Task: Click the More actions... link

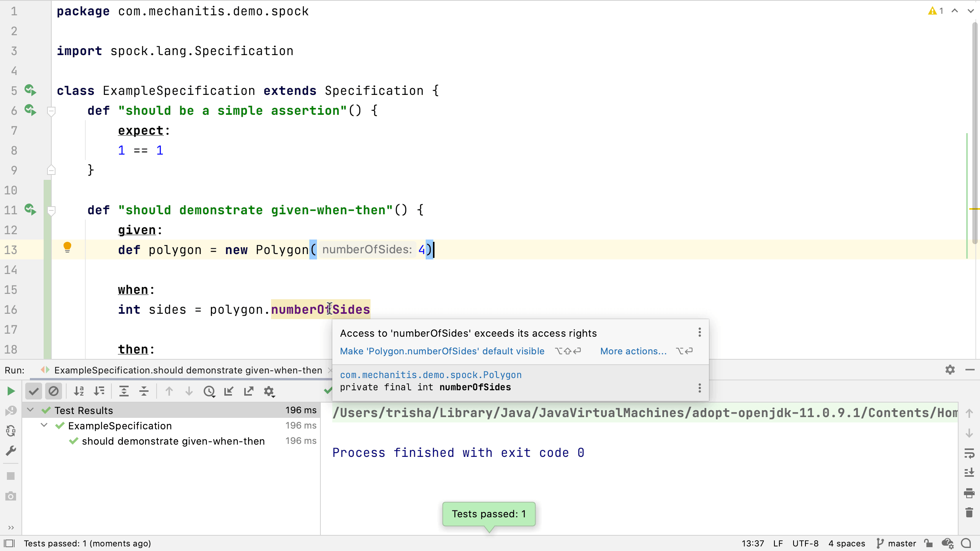Action: pos(633,351)
